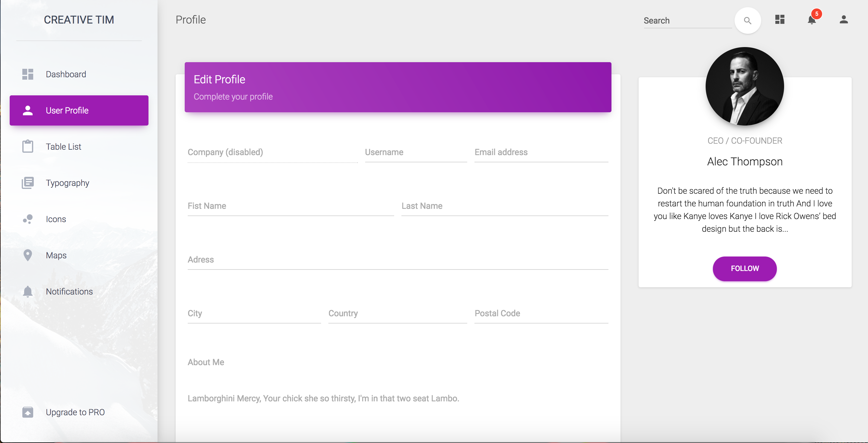Click the CREATIVE TIM logo link
Screen dimensions: 868x443
tap(79, 20)
